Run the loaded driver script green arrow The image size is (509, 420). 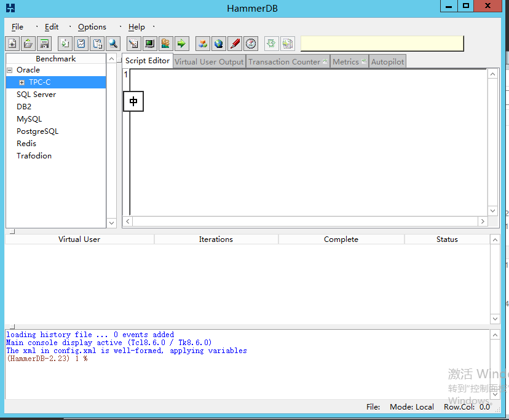(181, 43)
